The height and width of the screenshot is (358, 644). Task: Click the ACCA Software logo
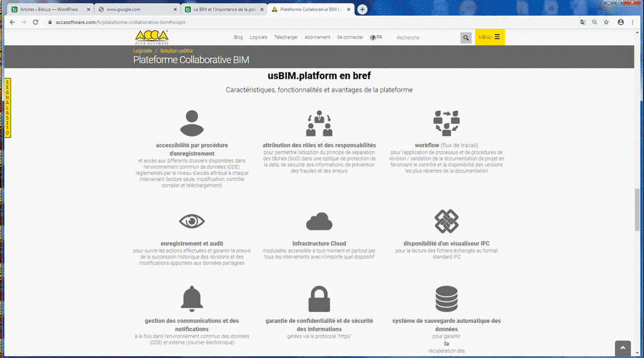tap(152, 37)
